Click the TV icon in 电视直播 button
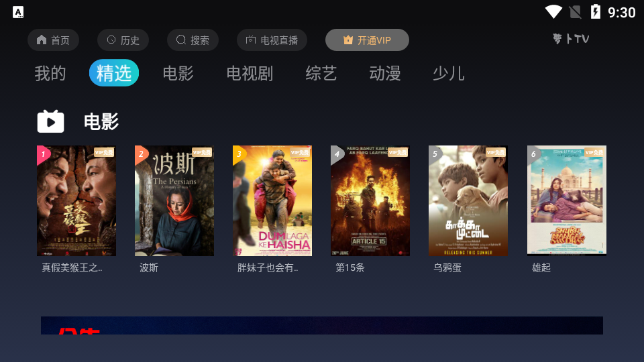The image size is (644, 362). click(x=250, y=40)
